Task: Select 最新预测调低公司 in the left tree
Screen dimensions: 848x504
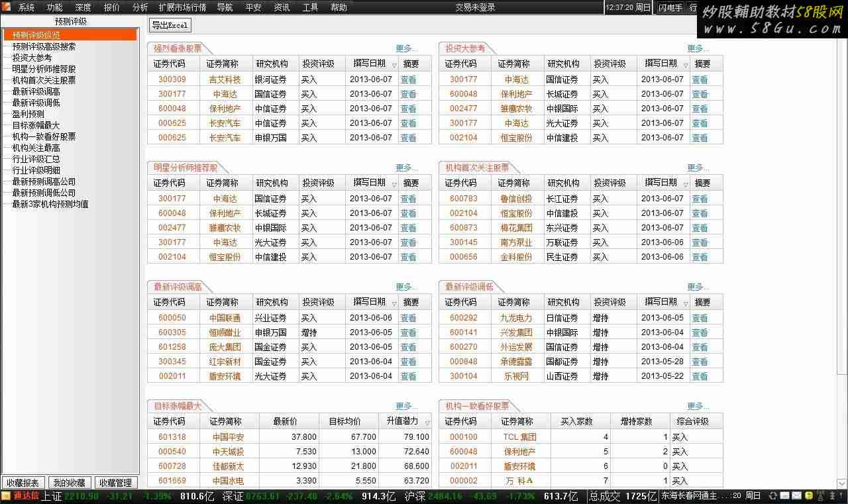Action: tap(44, 193)
